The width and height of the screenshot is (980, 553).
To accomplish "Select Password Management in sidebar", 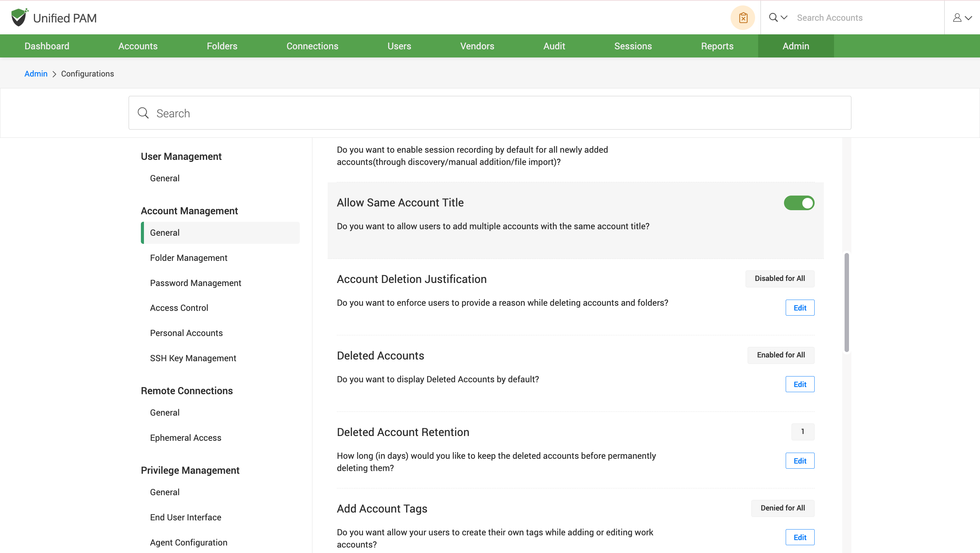I will 196,283.
